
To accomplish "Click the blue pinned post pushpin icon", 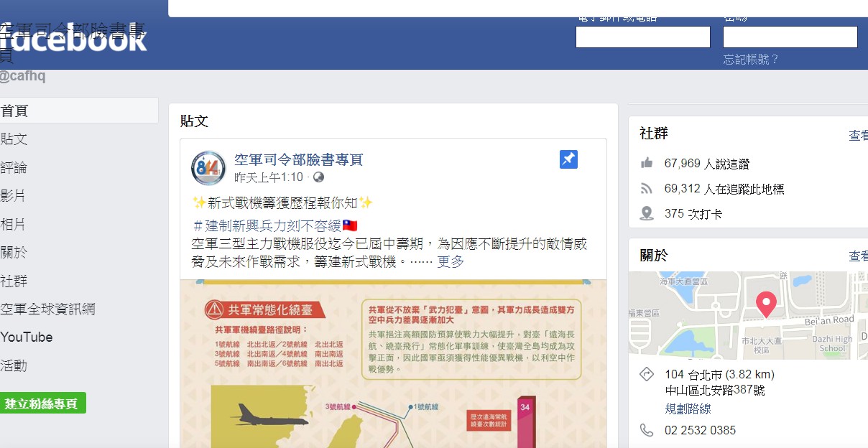I will [568, 159].
